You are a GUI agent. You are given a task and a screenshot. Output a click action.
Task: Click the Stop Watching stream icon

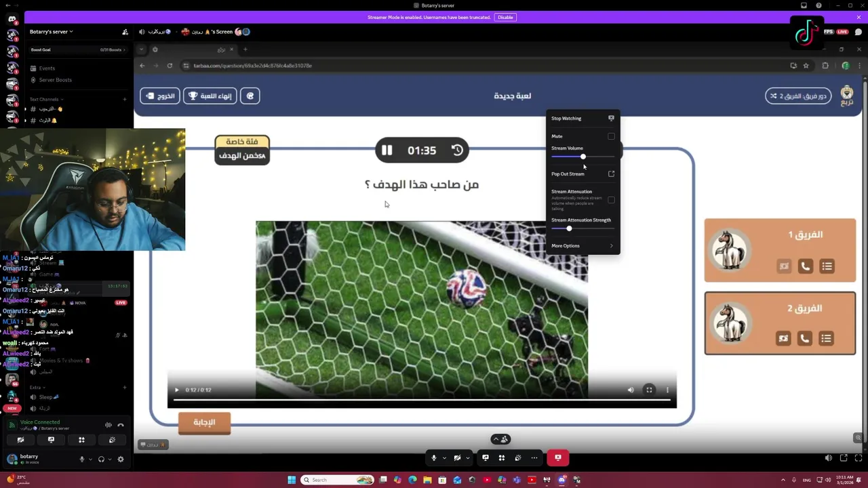[x=611, y=118]
